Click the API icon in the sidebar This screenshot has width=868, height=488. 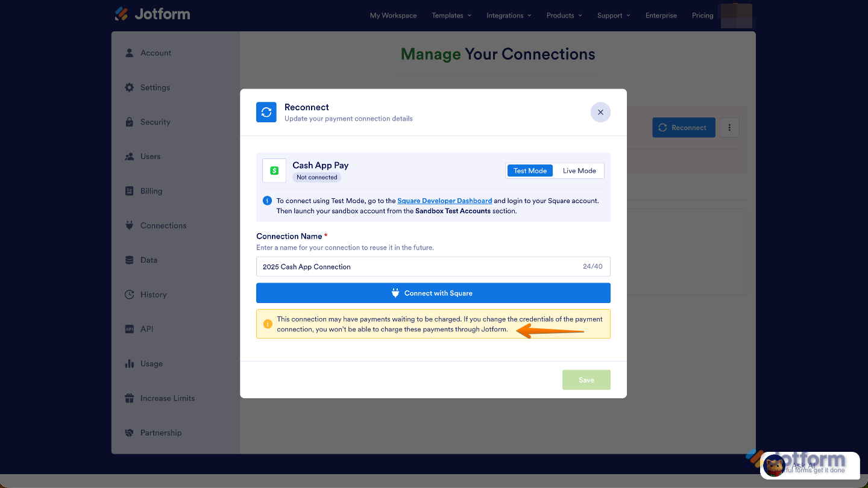pyautogui.click(x=129, y=329)
